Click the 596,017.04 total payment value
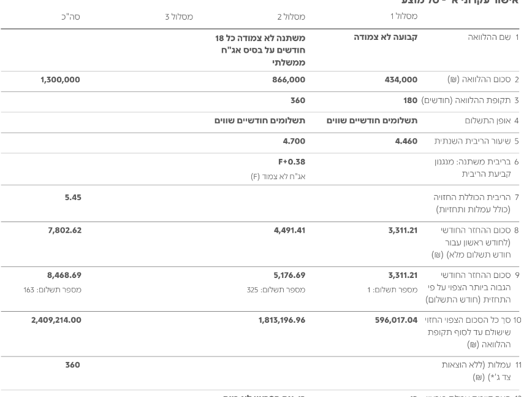Viewport: 532px width, 397px height. tap(396, 320)
